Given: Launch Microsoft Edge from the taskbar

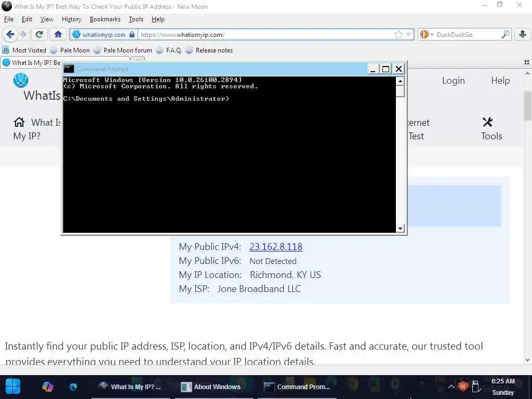Looking at the screenshot, I should [x=73, y=387].
